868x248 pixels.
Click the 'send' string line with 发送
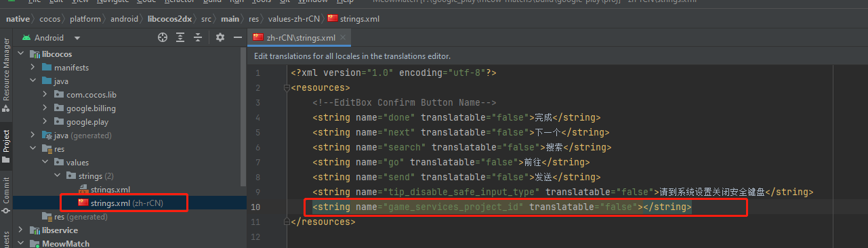coord(456,177)
